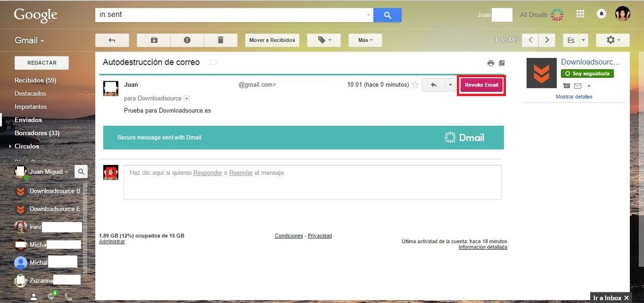Open Downloadsource more options arrow

(x=589, y=86)
